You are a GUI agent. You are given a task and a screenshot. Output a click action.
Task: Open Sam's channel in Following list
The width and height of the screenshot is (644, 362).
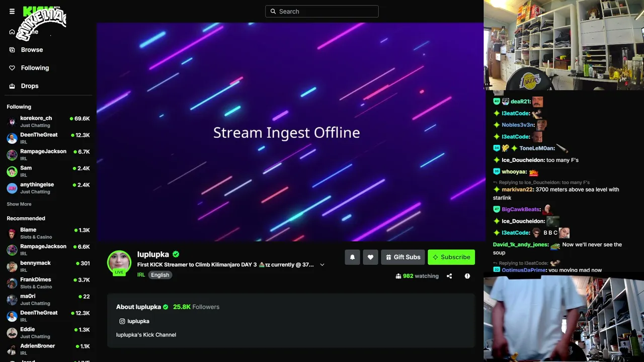(x=48, y=171)
